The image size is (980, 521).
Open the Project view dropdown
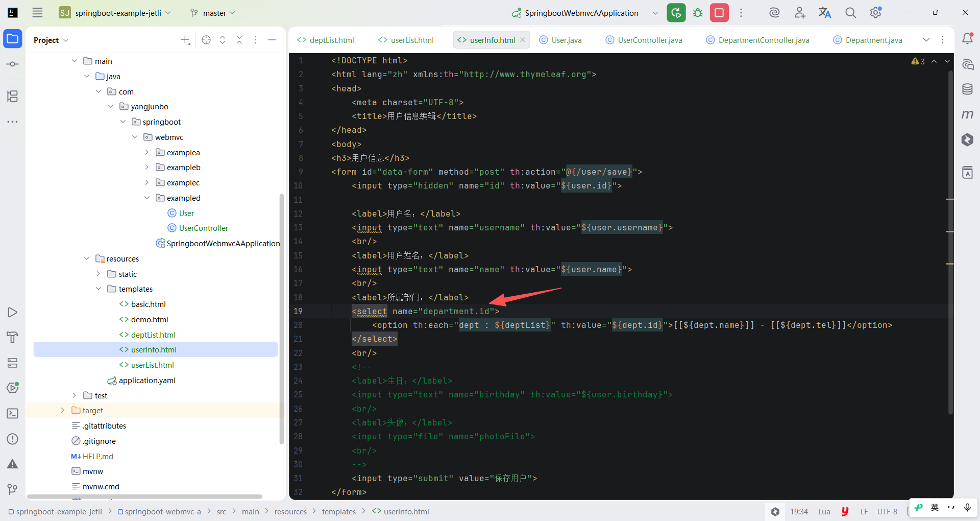pos(51,40)
